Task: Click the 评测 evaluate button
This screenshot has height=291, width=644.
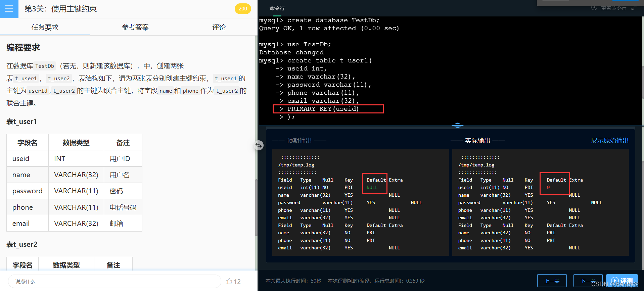Action: (622, 281)
